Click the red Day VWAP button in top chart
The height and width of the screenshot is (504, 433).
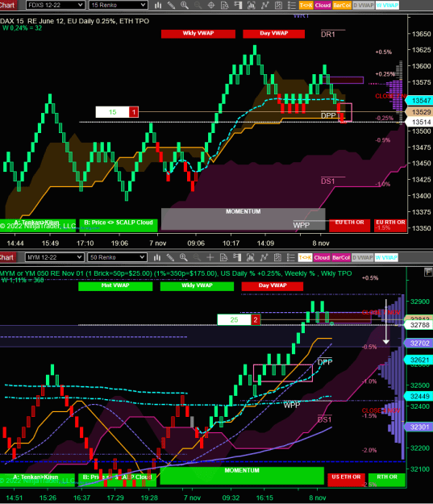(x=273, y=33)
